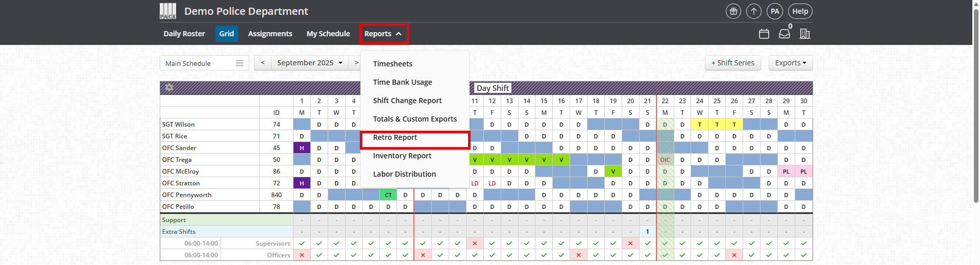Expand the Exports dropdown

pos(790,63)
